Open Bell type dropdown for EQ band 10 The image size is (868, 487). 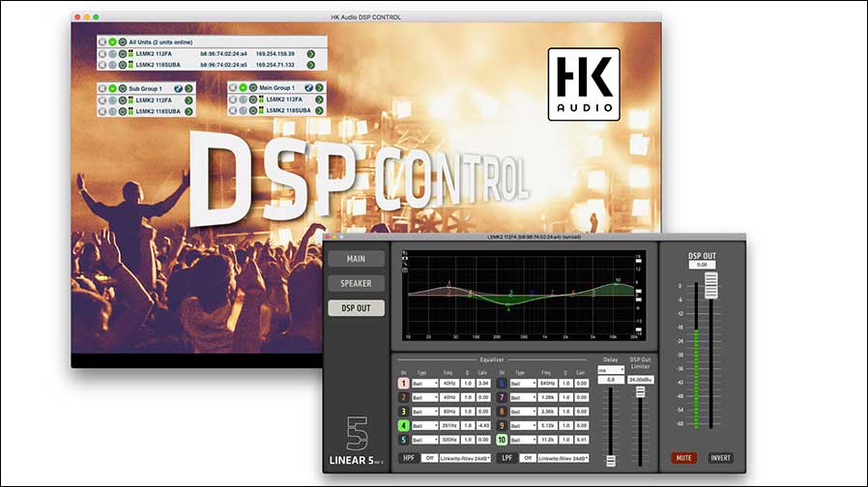click(523, 440)
